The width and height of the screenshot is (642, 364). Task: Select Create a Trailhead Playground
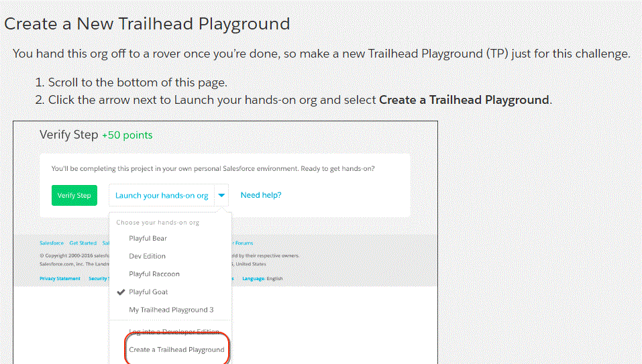(x=176, y=350)
